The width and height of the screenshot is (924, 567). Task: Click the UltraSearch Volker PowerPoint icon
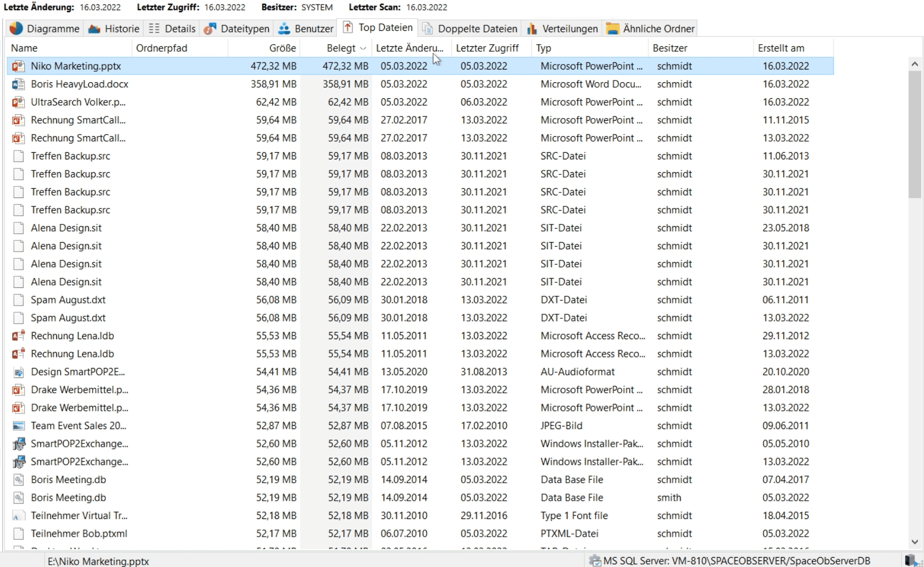[18, 102]
